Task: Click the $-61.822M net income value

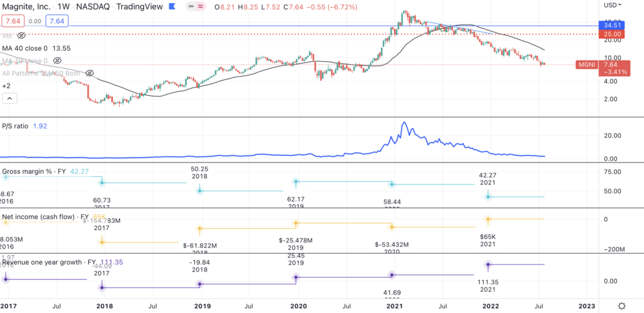Action: tap(200, 246)
